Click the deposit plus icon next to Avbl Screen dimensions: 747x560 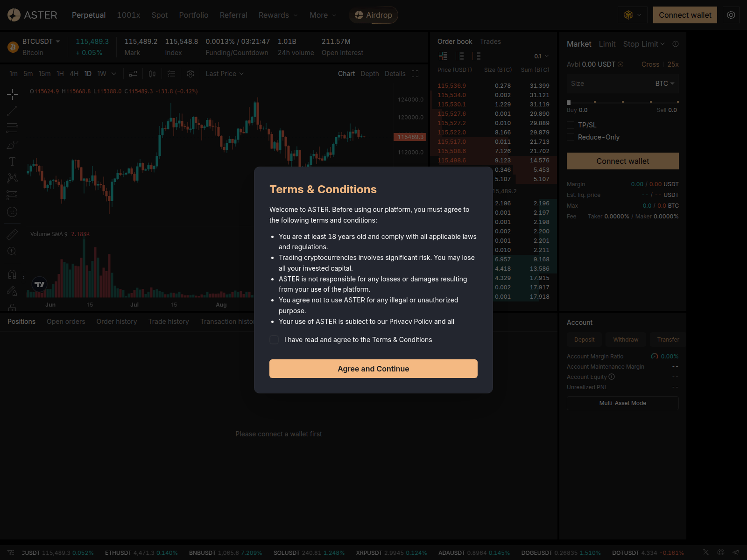(620, 64)
